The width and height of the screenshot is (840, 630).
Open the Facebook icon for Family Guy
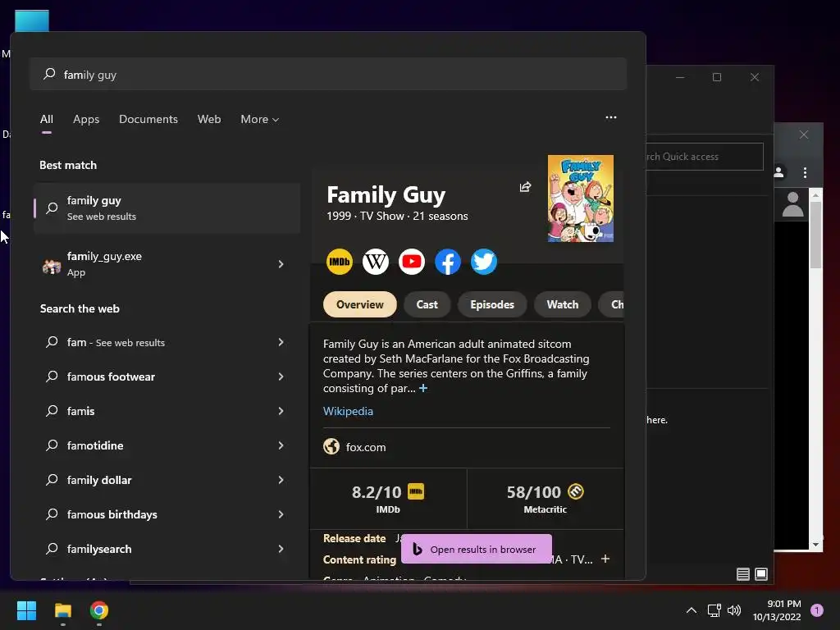448,262
